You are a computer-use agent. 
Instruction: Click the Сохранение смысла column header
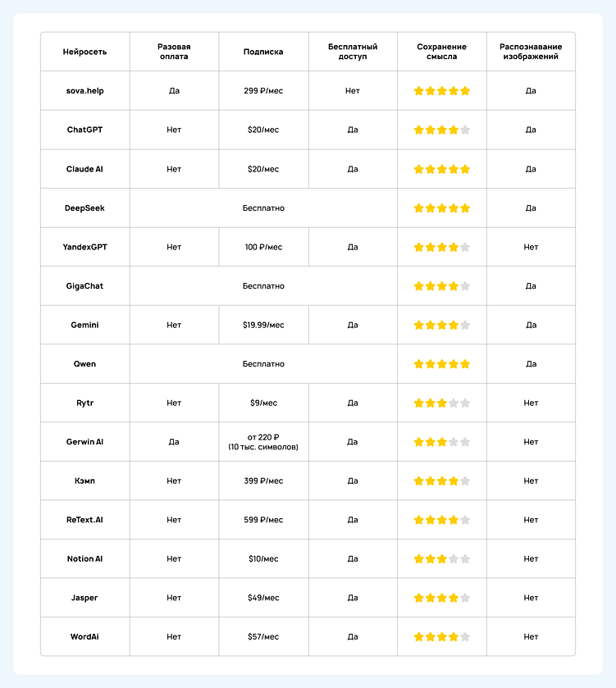442,52
